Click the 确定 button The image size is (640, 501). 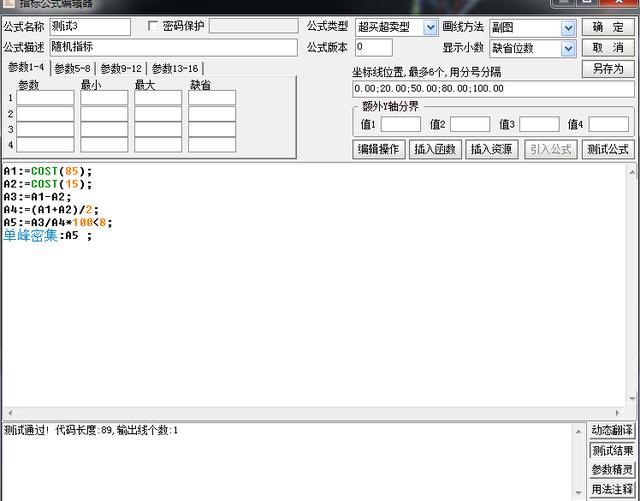[x=607, y=27]
